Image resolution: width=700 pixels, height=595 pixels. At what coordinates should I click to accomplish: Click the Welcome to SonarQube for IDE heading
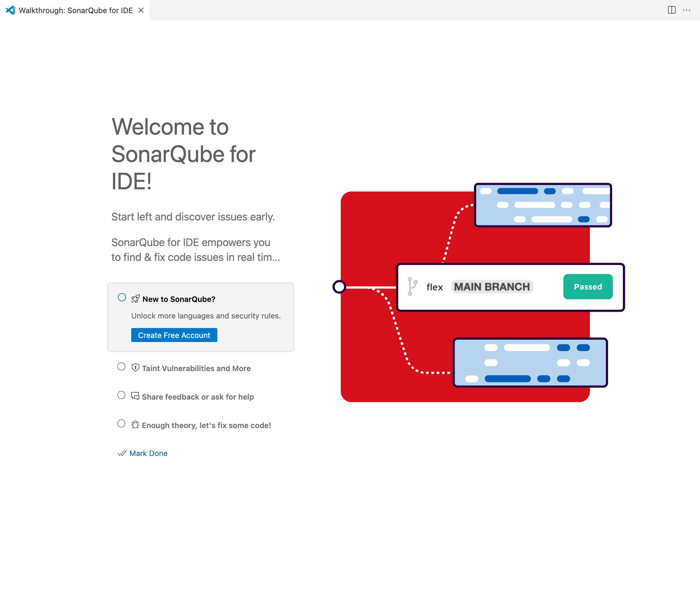[x=183, y=154]
